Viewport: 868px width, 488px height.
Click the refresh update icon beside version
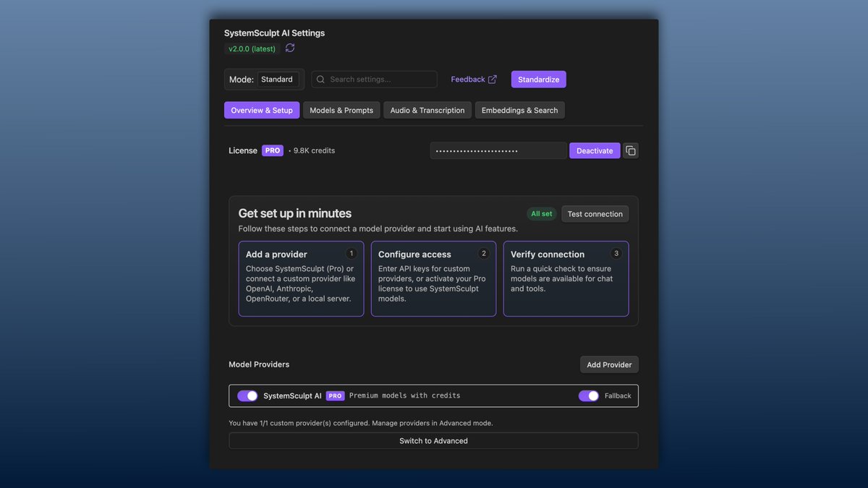click(x=290, y=48)
